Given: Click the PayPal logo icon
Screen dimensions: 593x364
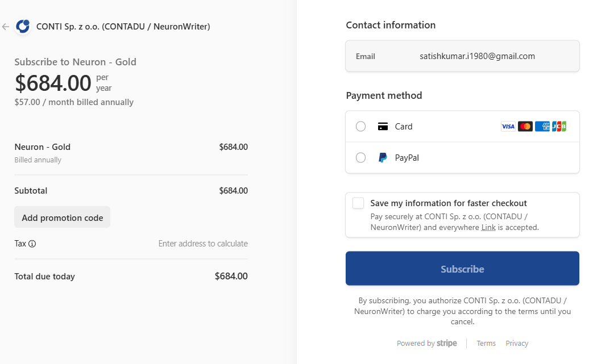Looking at the screenshot, I should [382, 157].
